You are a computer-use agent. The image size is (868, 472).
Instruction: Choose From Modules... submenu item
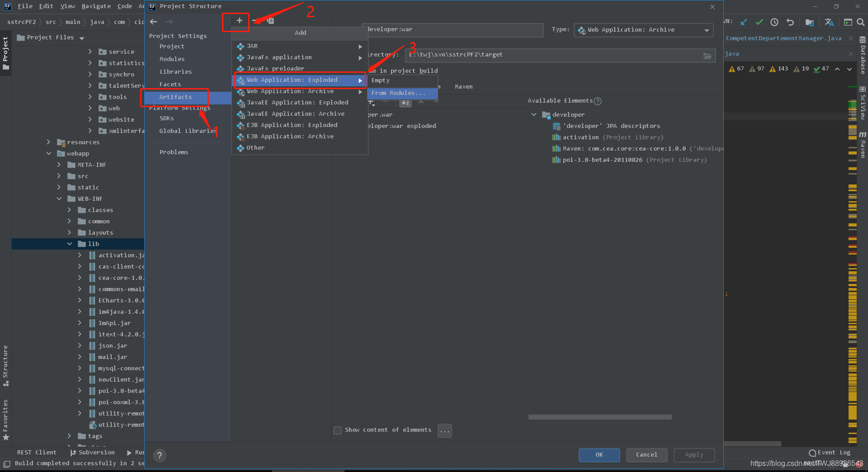pyautogui.click(x=402, y=93)
